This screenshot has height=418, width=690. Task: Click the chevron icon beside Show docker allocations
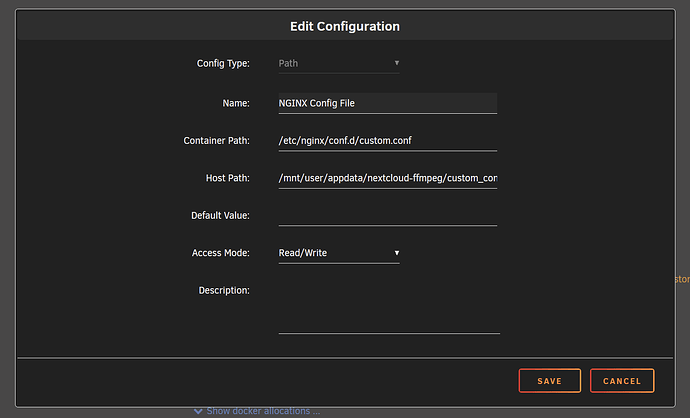point(199,410)
